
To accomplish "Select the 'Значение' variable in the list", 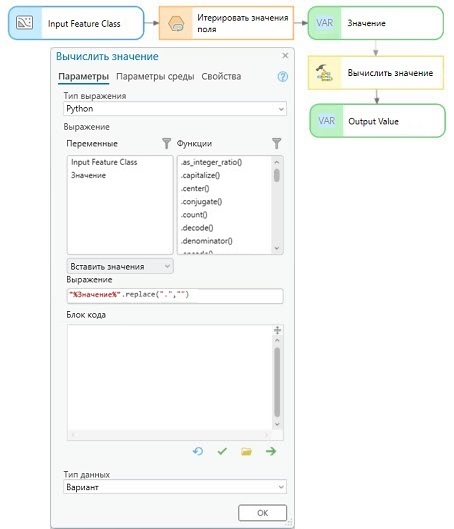I will [88, 175].
